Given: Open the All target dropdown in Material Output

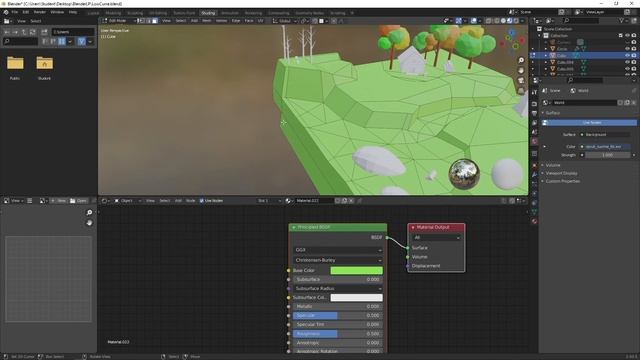Looking at the screenshot, I should click(436, 238).
